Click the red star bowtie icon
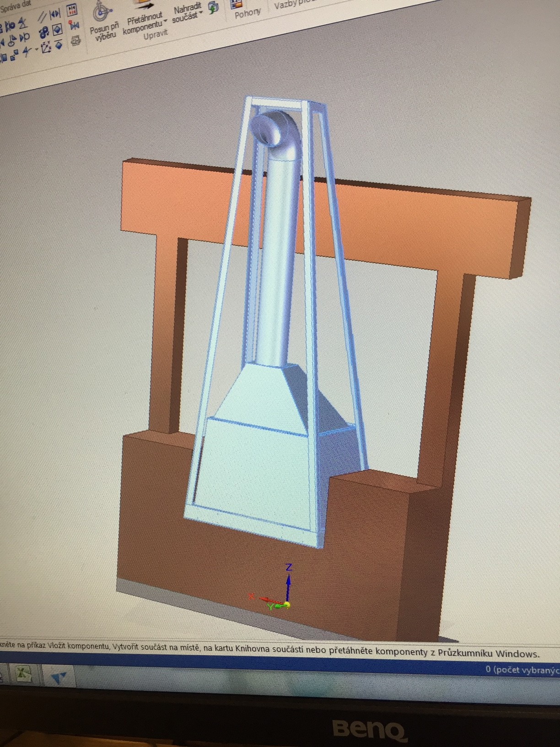Screen dimensions: 560x747 [74, 25]
